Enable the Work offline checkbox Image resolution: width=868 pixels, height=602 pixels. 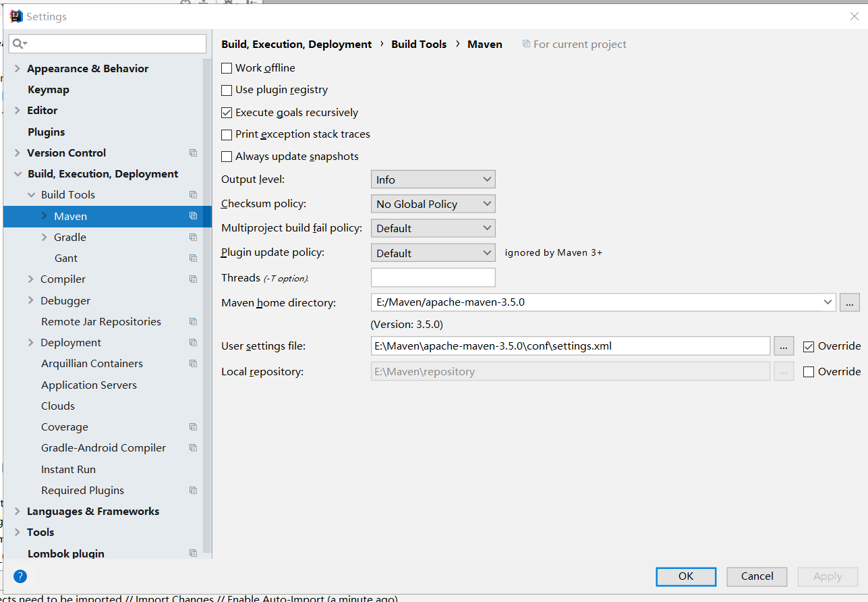pyautogui.click(x=227, y=68)
